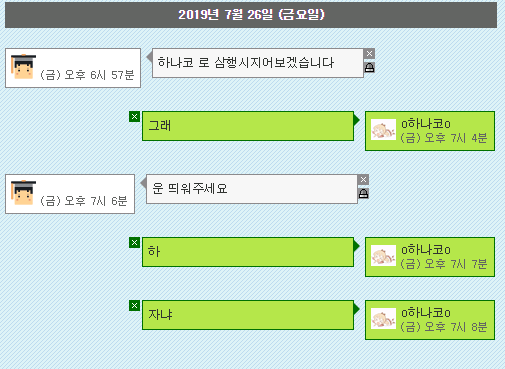Viewport: 505px width, 369px height.
Task: Open graduation cap avatar at 오후 7시 6분
Action: point(23,193)
